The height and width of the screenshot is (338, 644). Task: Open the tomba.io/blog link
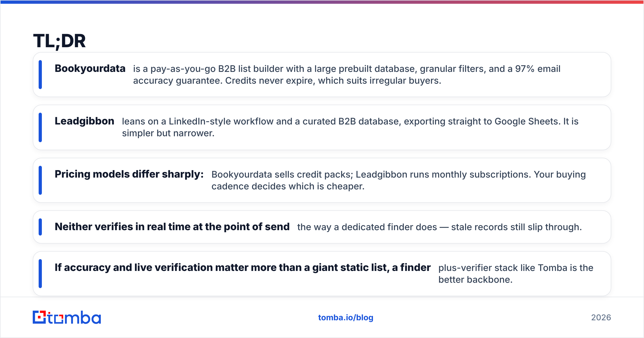click(346, 318)
